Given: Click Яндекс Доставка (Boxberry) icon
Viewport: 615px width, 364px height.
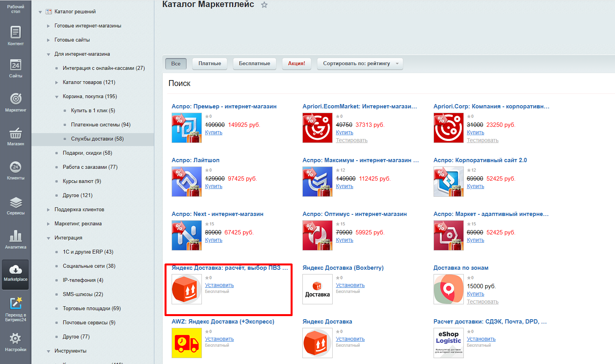Looking at the screenshot, I should pyautogui.click(x=317, y=289).
